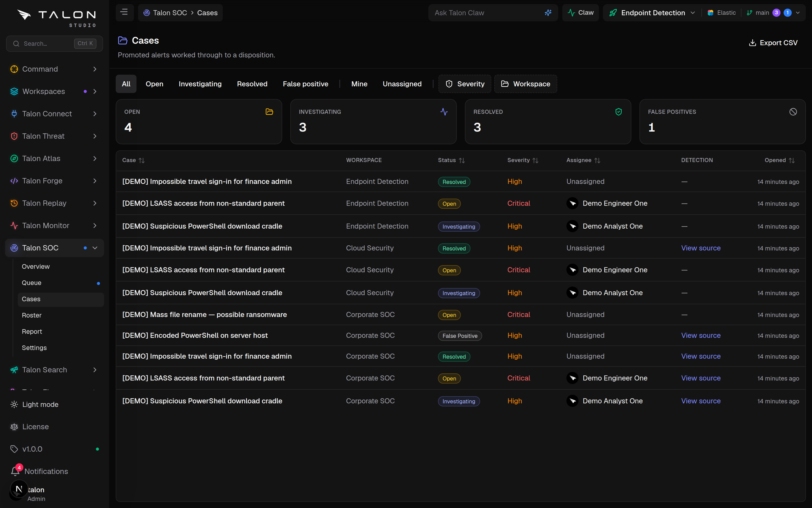Open the Mass file rename ransomware case
812x508 pixels.
tap(204, 314)
